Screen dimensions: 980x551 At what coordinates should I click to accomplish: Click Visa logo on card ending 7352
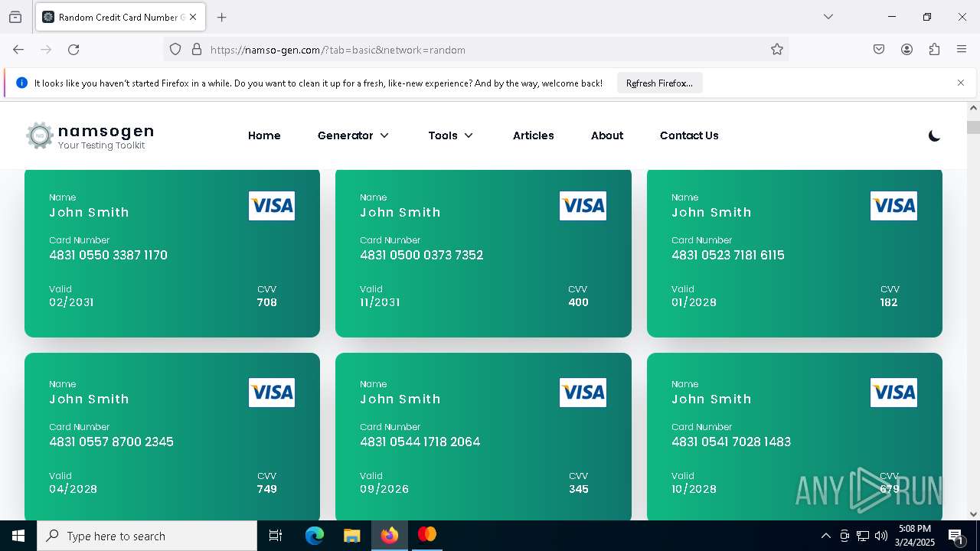[x=583, y=206]
